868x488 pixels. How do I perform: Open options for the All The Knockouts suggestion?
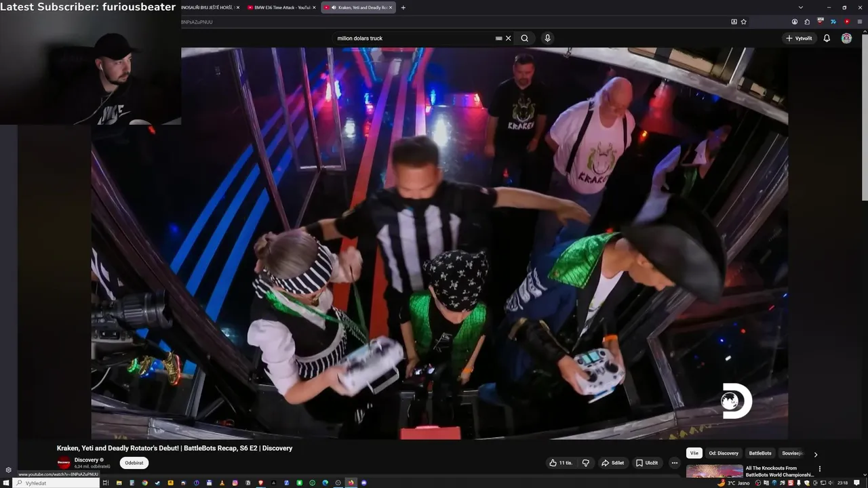point(820,469)
